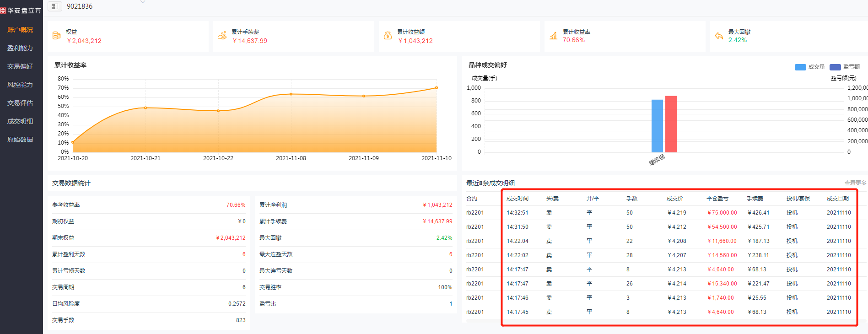Screen dimensions: 868x334
Task: Expand the account dropdown chevron at top
Action: point(143,2)
